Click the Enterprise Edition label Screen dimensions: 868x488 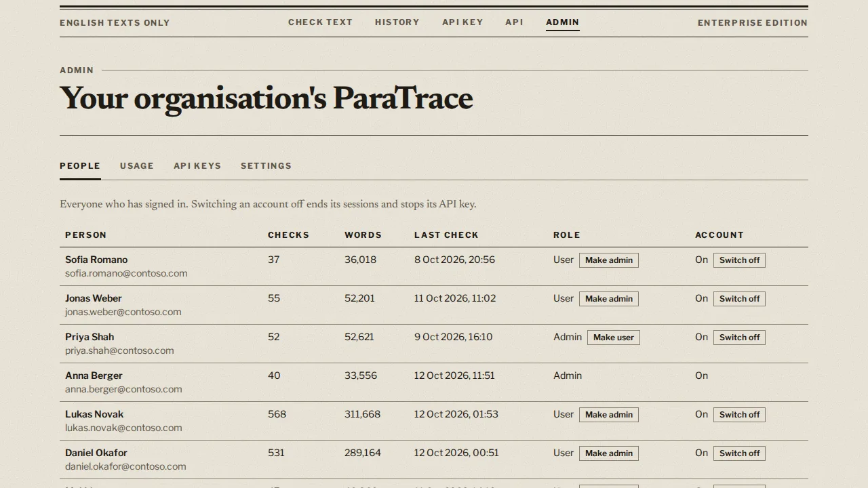click(x=753, y=23)
